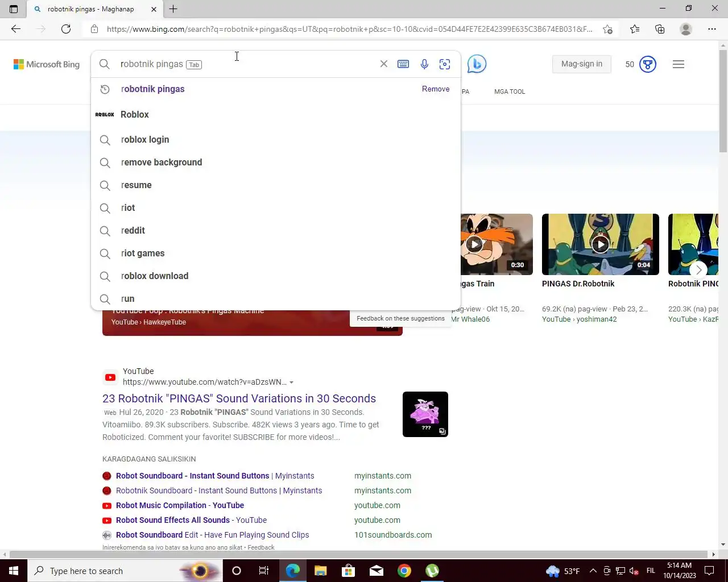This screenshot has width=728, height=582.
Task: Expand the YouTube result URL dropdown
Action: point(292,383)
